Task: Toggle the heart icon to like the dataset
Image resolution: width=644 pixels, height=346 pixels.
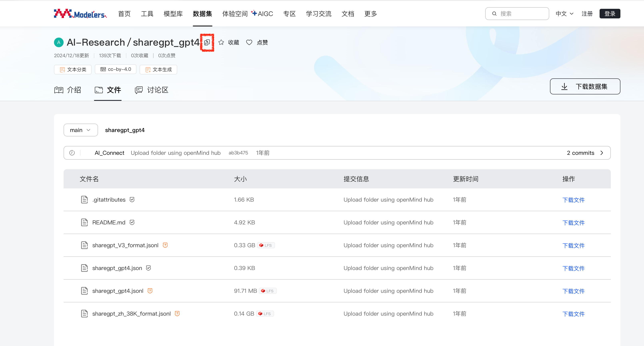Action: (249, 42)
